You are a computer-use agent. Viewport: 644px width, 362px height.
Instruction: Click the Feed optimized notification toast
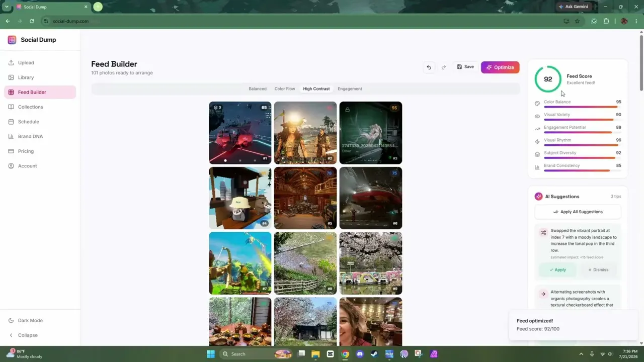(x=573, y=325)
